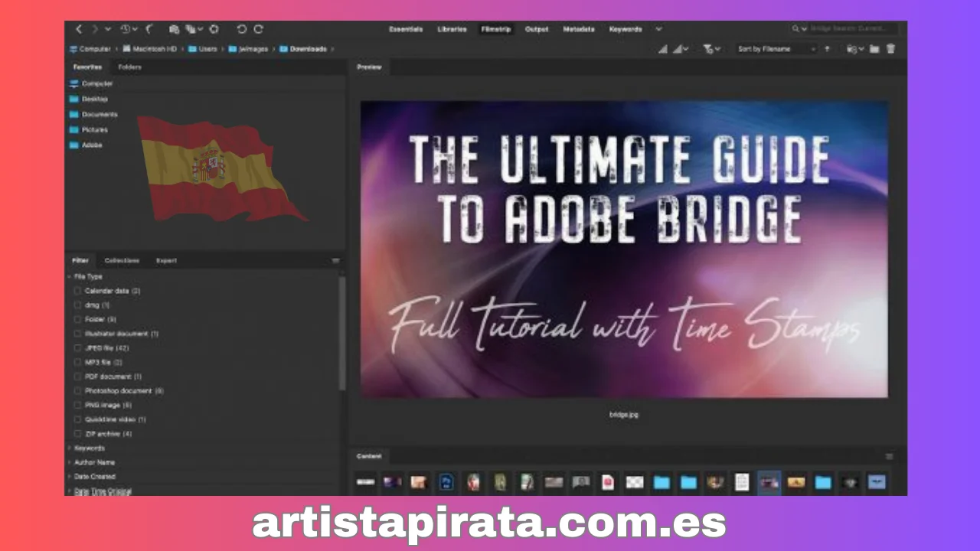Toggle ascending sort order arrow

pyautogui.click(x=827, y=49)
